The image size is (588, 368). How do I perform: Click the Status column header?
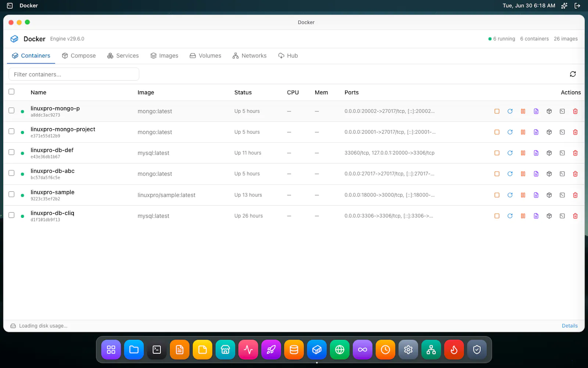click(243, 92)
